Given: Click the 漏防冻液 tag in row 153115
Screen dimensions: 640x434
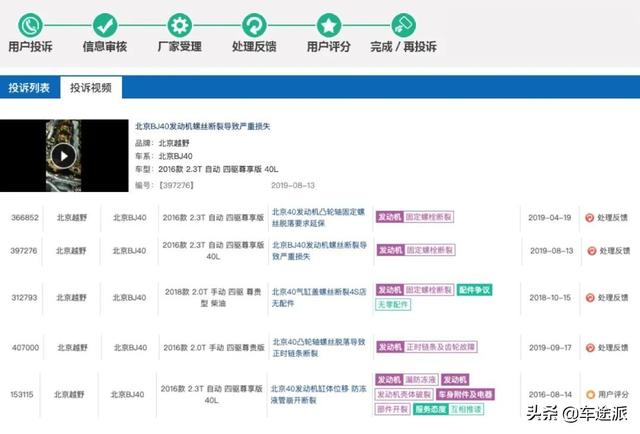Looking at the screenshot, I should [420, 380].
